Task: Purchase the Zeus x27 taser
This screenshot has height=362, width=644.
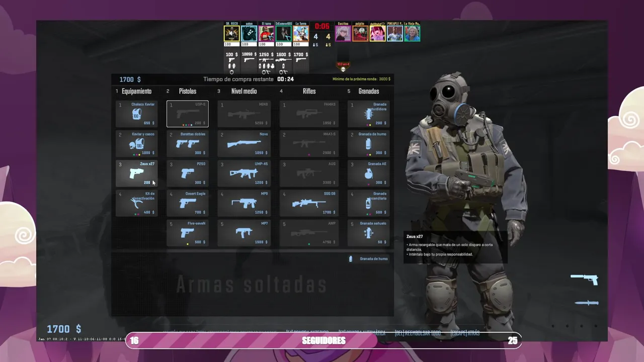Action: 137,173
